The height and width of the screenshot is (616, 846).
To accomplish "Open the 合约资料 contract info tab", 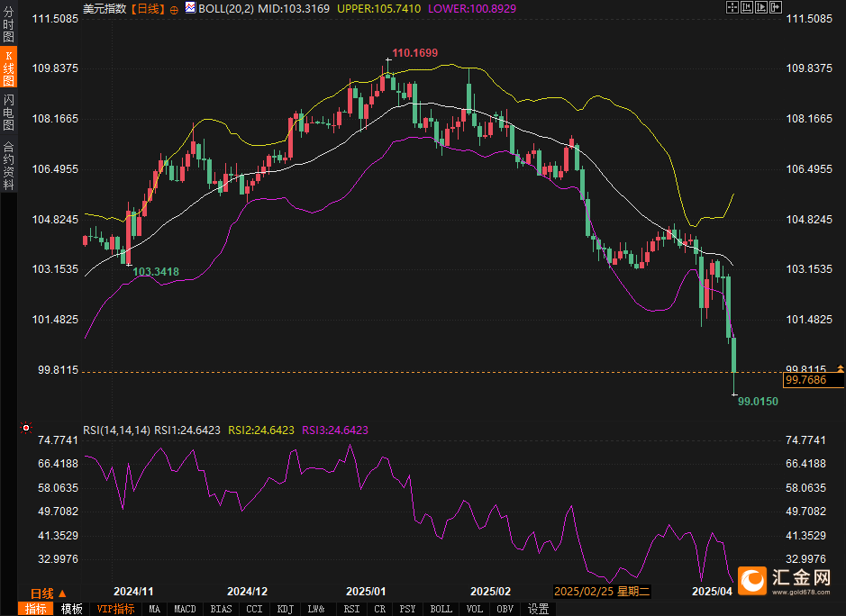I will (8, 166).
